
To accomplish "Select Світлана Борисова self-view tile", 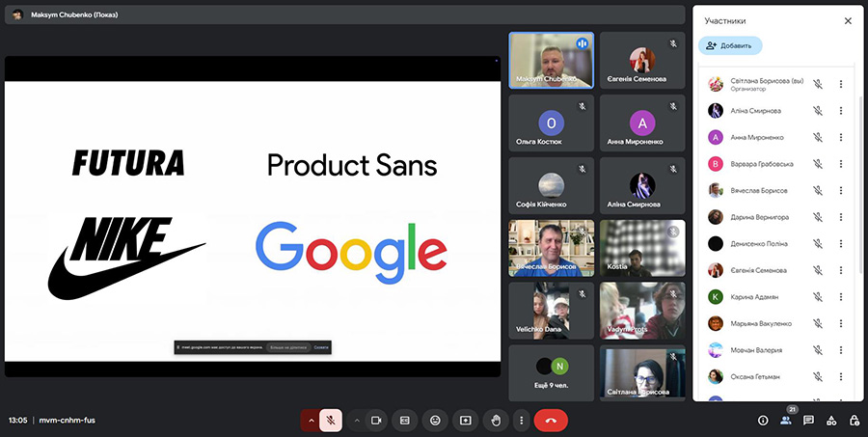I will [x=642, y=373].
